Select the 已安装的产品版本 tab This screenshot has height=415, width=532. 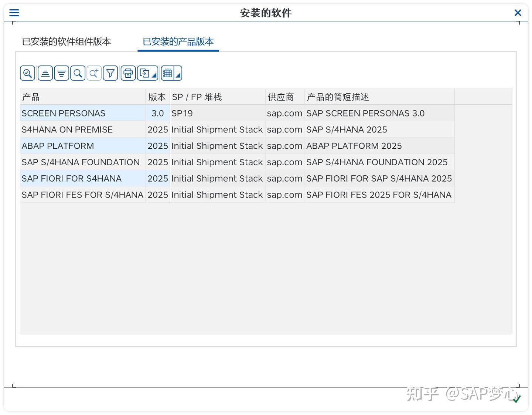[178, 41]
